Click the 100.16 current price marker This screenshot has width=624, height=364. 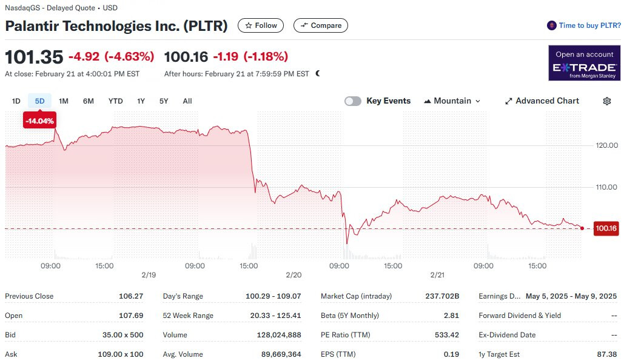point(606,228)
